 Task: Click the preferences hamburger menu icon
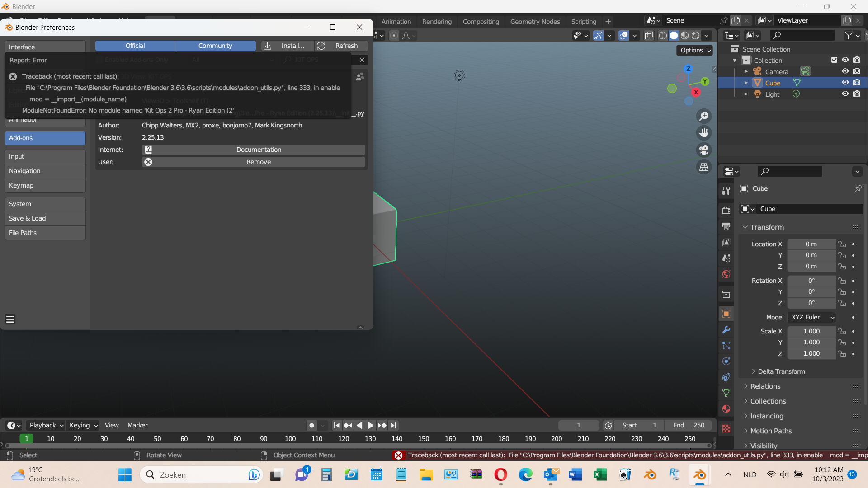[x=10, y=319]
